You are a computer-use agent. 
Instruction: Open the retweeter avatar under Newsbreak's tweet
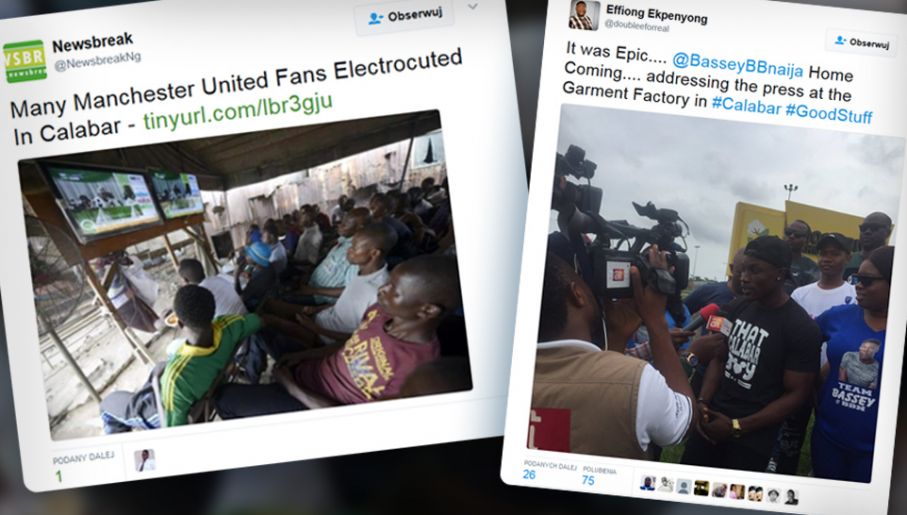(145, 461)
